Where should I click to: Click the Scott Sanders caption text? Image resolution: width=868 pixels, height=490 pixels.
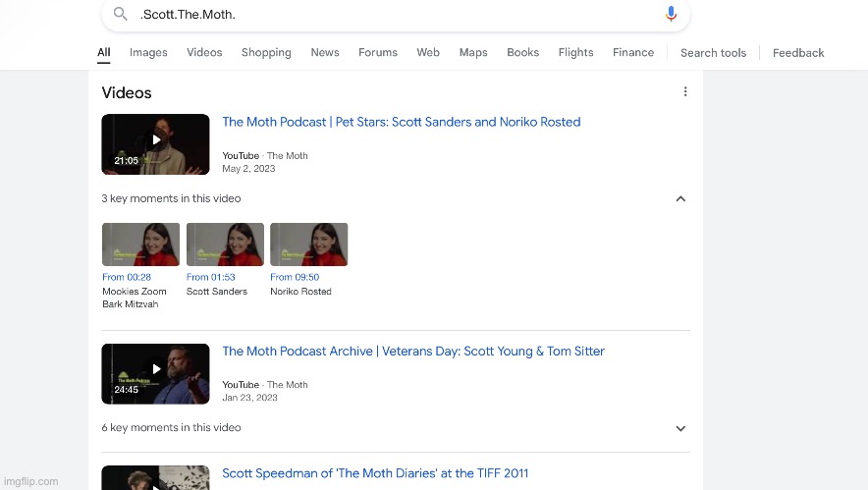pos(217,292)
